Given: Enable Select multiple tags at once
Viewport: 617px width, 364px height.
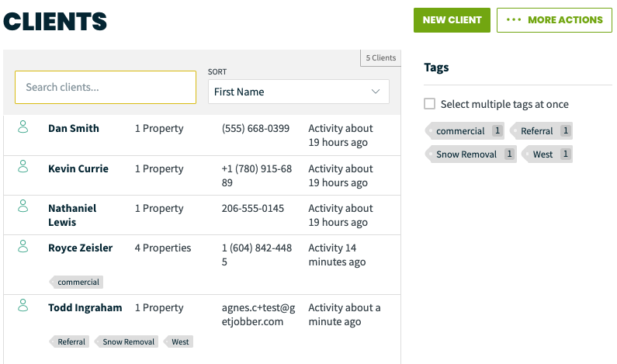Looking at the screenshot, I should click(x=429, y=104).
